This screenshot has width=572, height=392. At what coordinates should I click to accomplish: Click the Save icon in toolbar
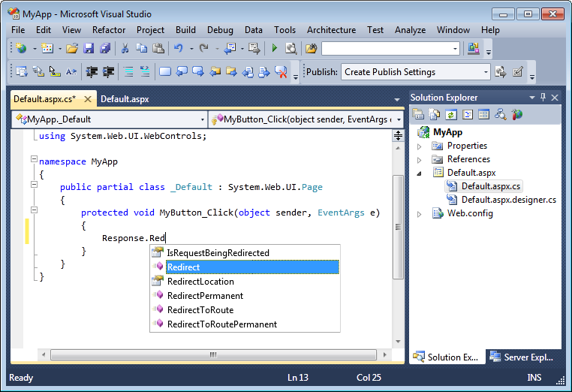pyautogui.click(x=89, y=48)
